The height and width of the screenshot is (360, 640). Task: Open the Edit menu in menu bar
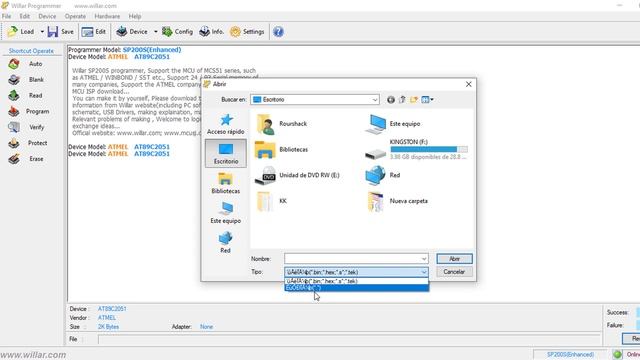[x=24, y=16]
